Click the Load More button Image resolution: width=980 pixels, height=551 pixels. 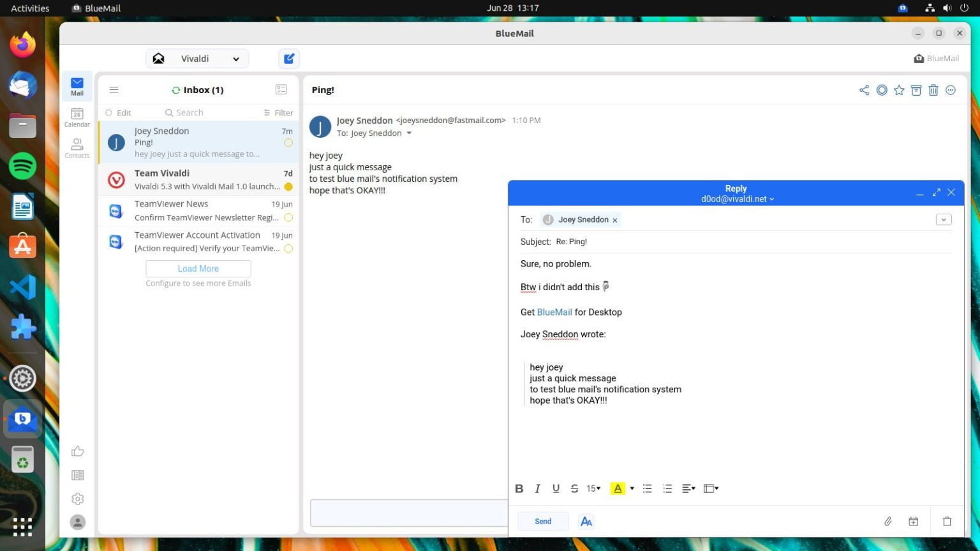pos(198,268)
